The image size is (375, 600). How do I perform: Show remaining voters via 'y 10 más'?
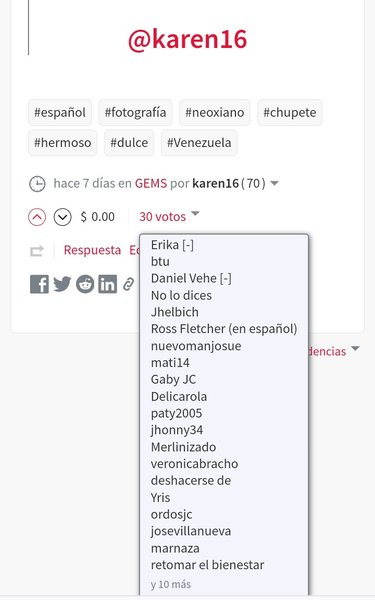point(171,584)
